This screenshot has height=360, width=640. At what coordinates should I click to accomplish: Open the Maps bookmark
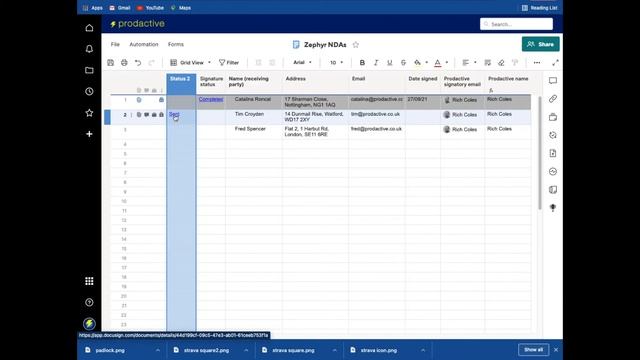(x=181, y=8)
